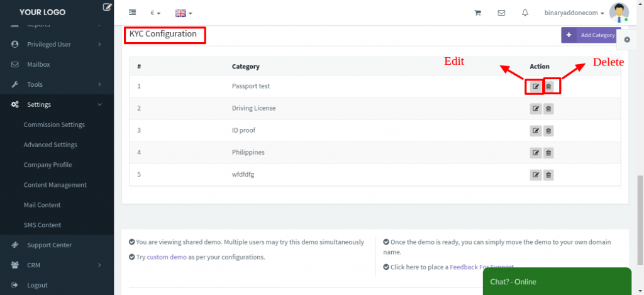Delete the Philippines category

(x=548, y=153)
